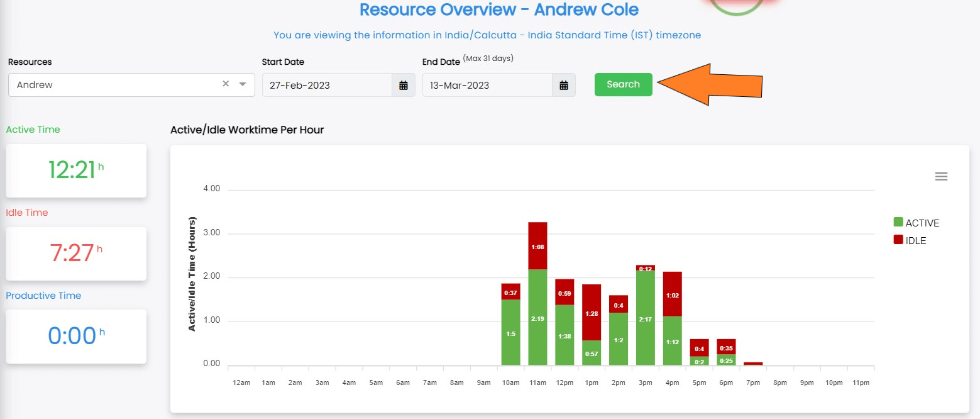Click the Start Date field showing 27-Feb-2023
The width and height of the screenshot is (980, 419).
(x=327, y=85)
